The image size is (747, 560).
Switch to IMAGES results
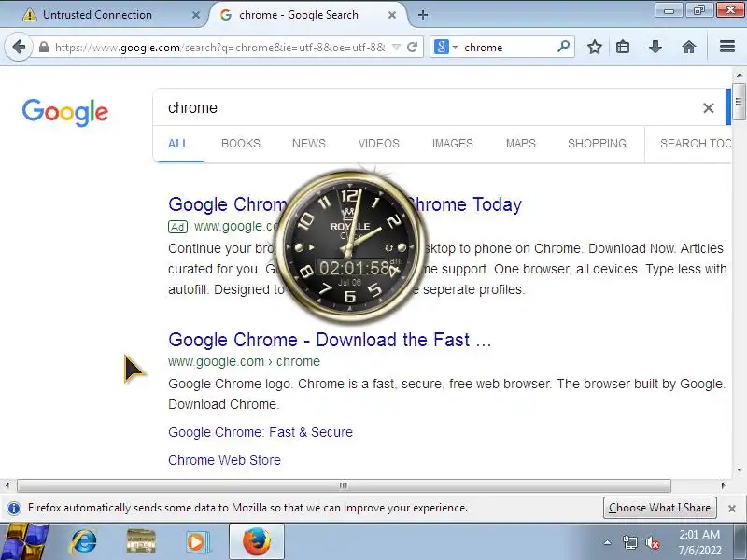click(452, 144)
